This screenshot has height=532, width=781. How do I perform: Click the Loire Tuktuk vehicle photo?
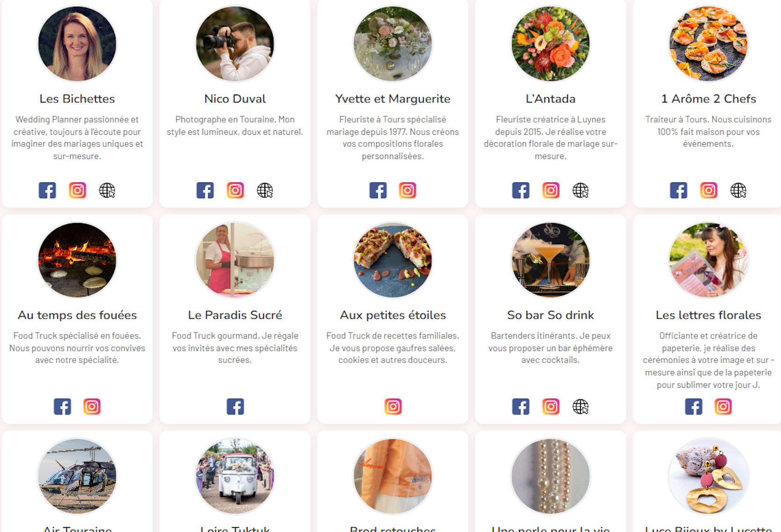coord(235,476)
